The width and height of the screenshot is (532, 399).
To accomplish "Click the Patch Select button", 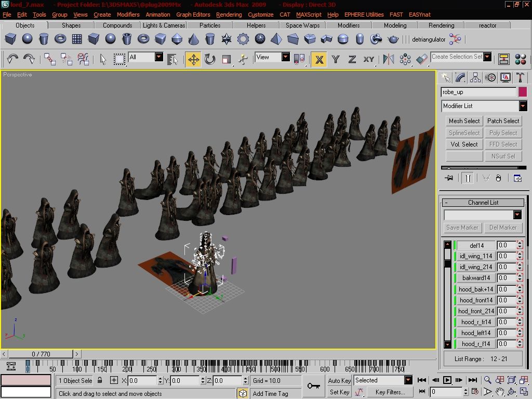I will click(x=503, y=121).
